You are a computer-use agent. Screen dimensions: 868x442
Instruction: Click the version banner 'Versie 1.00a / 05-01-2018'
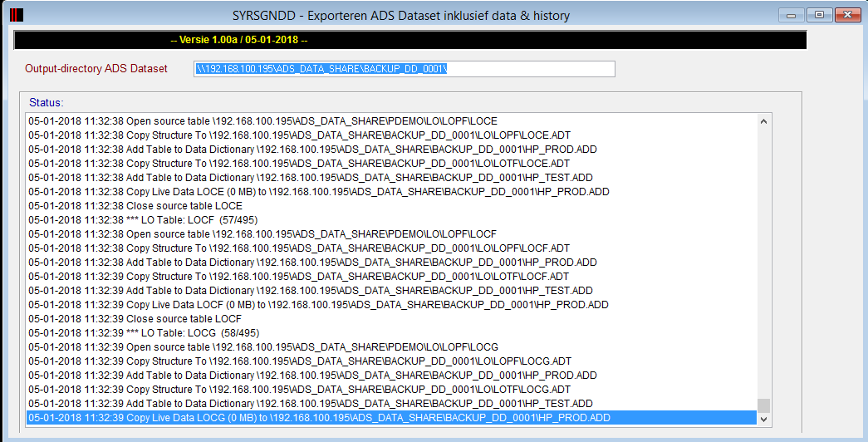[x=239, y=40]
